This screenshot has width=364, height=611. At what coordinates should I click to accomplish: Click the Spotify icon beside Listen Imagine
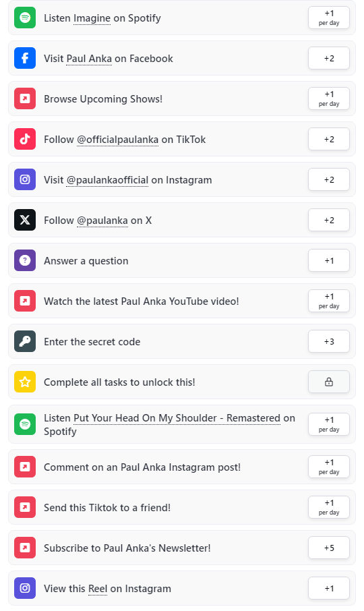tap(25, 18)
